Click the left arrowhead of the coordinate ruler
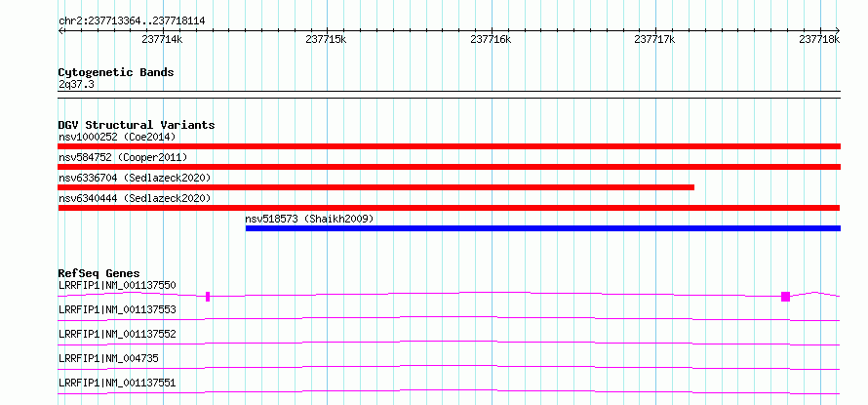 (x=60, y=30)
